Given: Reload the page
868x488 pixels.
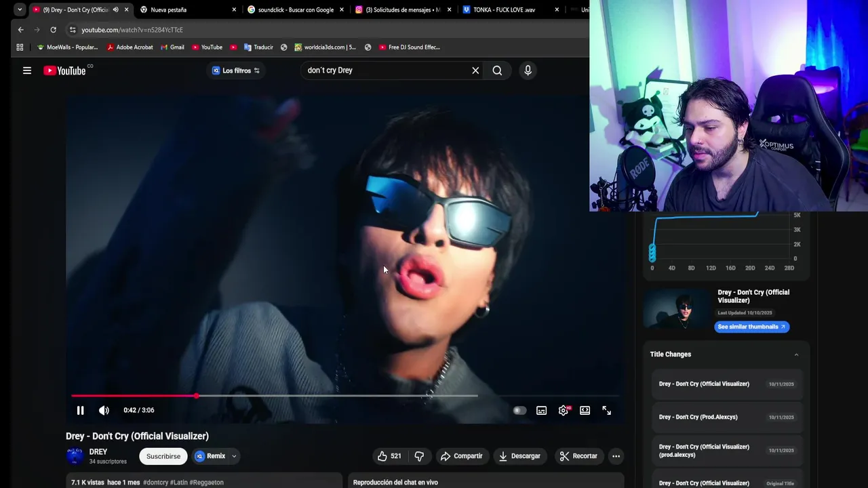Looking at the screenshot, I should tap(53, 30).
